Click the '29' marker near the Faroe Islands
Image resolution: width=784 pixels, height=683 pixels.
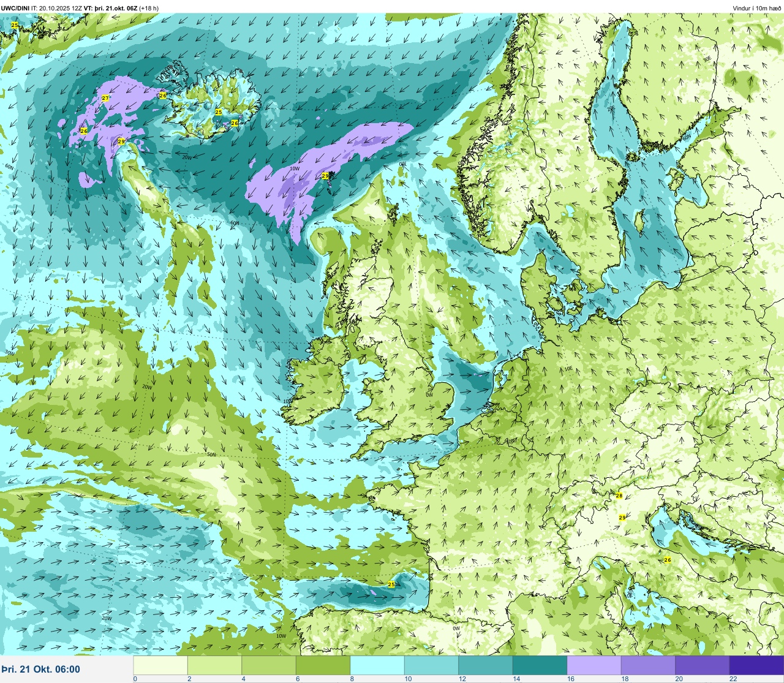pyautogui.click(x=325, y=176)
